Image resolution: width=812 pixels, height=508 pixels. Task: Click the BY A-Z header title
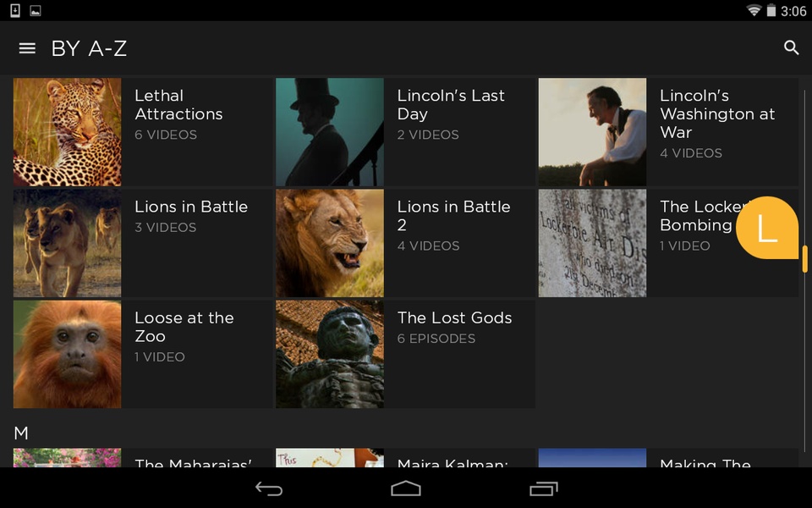click(x=89, y=49)
